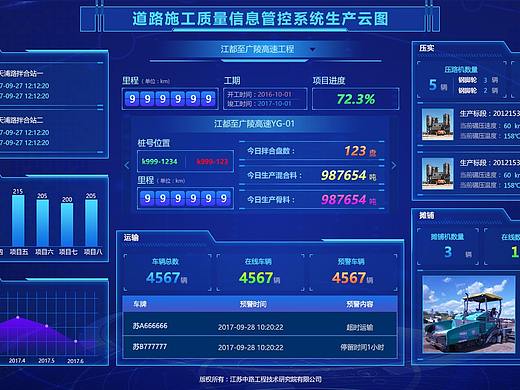Click the 摊铺机数量 3 辆 card
Image resolution: width=520 pixels, height=390 pixels.
[x=448, y=246]
